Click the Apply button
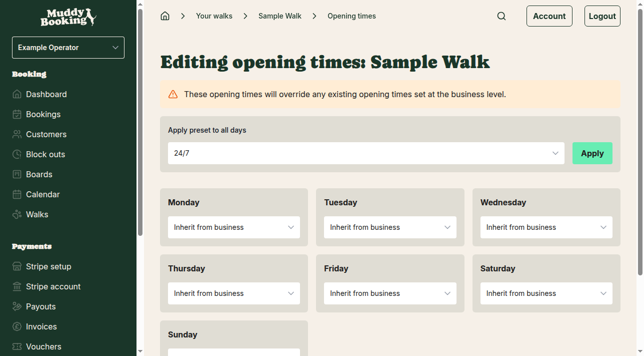 (x=592, y=153)
